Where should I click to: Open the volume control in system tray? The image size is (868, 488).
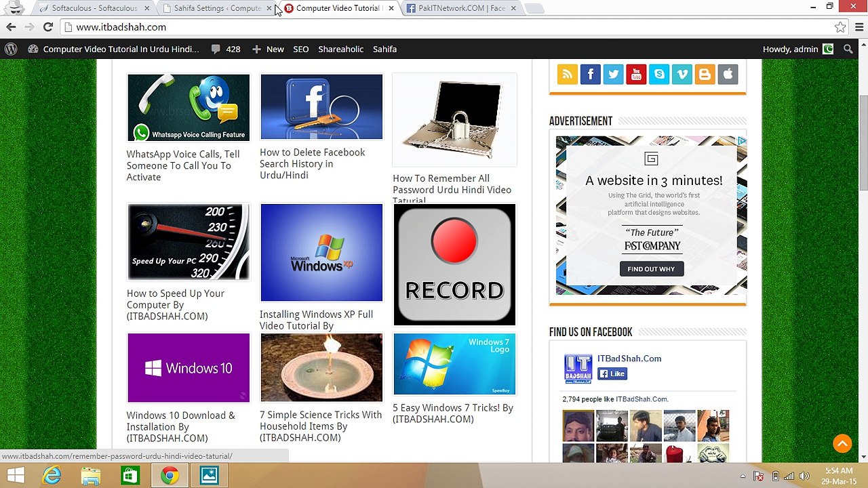coord(805,476)
